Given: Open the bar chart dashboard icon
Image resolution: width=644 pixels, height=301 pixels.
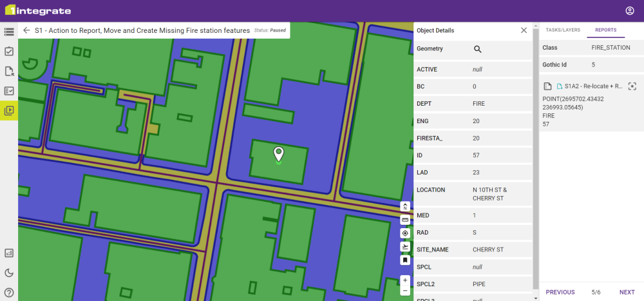Looking at the screenshot, I should pos(9,253).
